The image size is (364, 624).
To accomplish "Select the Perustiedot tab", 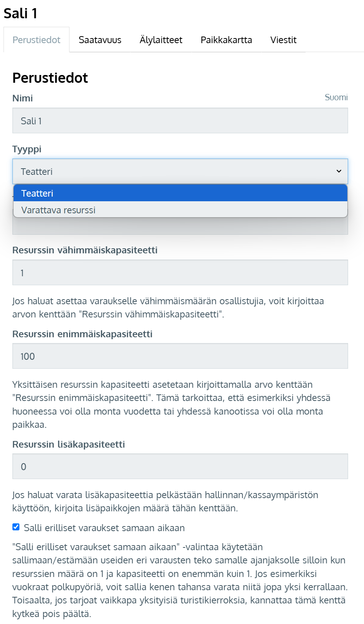I will [36, 40].
